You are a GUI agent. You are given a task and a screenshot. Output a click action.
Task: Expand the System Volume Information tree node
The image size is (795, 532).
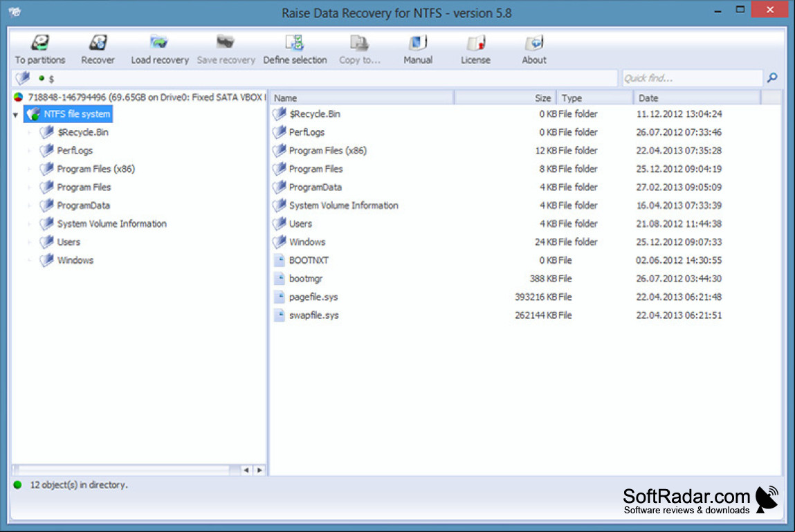pyautogui.click(x=30, y=224)
